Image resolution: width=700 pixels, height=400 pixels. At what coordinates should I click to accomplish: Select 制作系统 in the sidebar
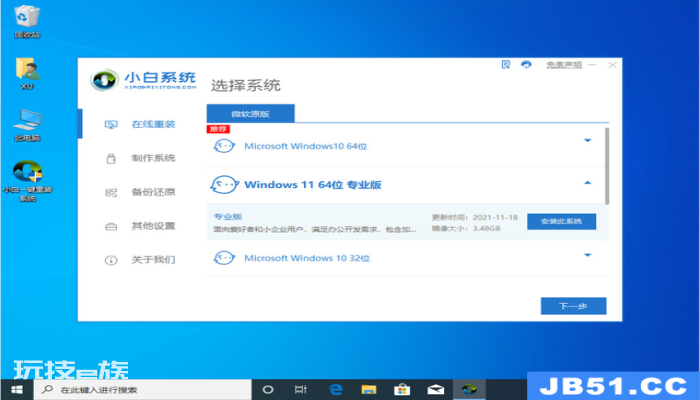point(153,158)
